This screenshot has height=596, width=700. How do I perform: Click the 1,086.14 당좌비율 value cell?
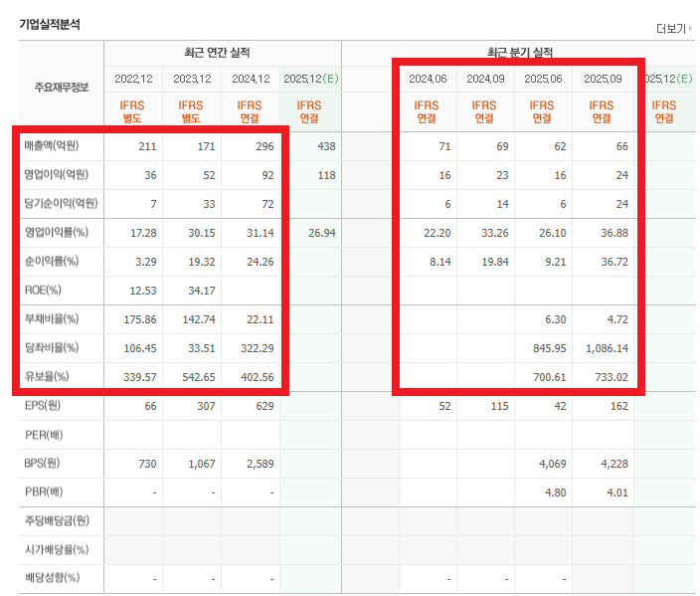pyautogui.click(x=607, y=348)
